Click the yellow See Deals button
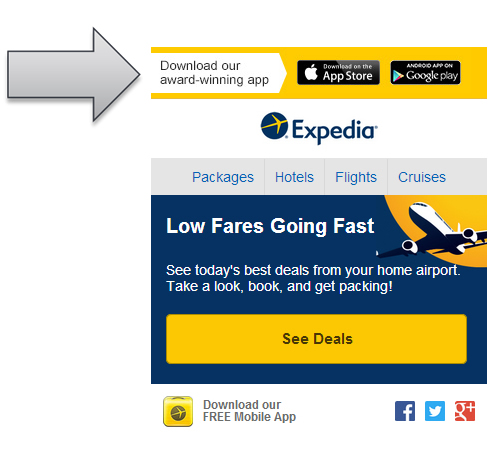 coord(316,339)
